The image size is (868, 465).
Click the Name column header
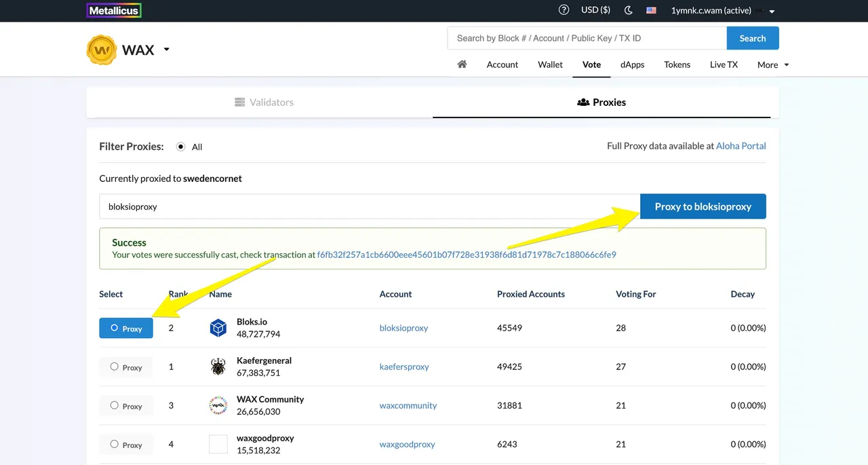coord(220,294)
